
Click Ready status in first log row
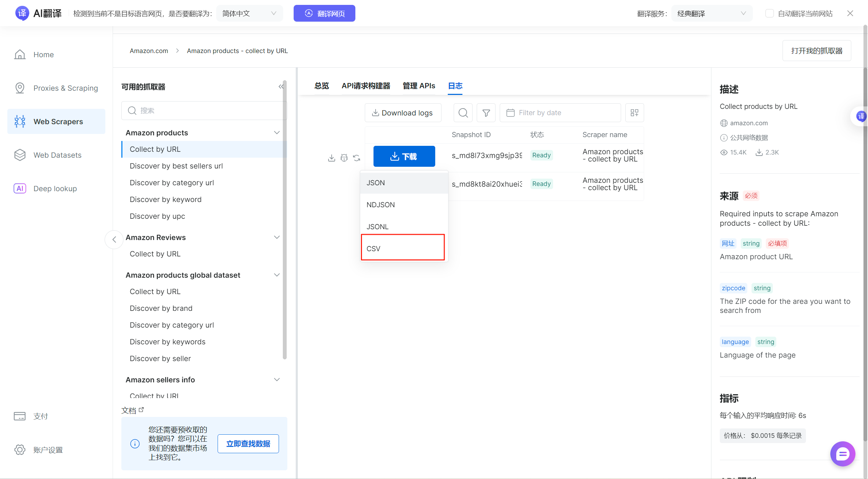click(x=541, y=155)
